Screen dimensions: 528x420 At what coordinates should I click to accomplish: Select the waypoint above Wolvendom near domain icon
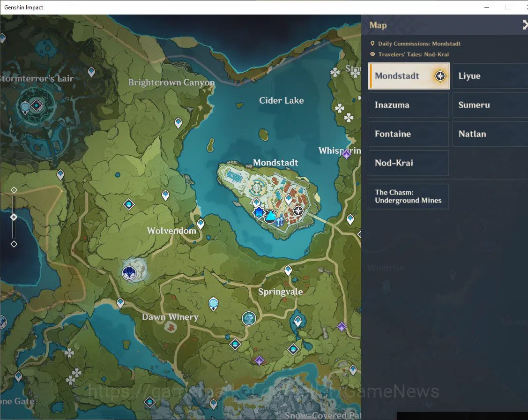(165, 195)
